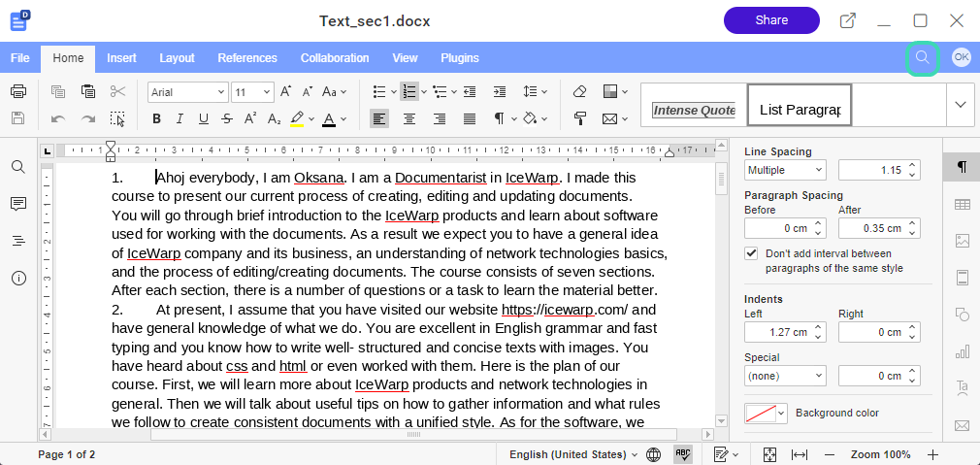Click the Cut scissors icon
Screen dimensions: 980x465
117,92
